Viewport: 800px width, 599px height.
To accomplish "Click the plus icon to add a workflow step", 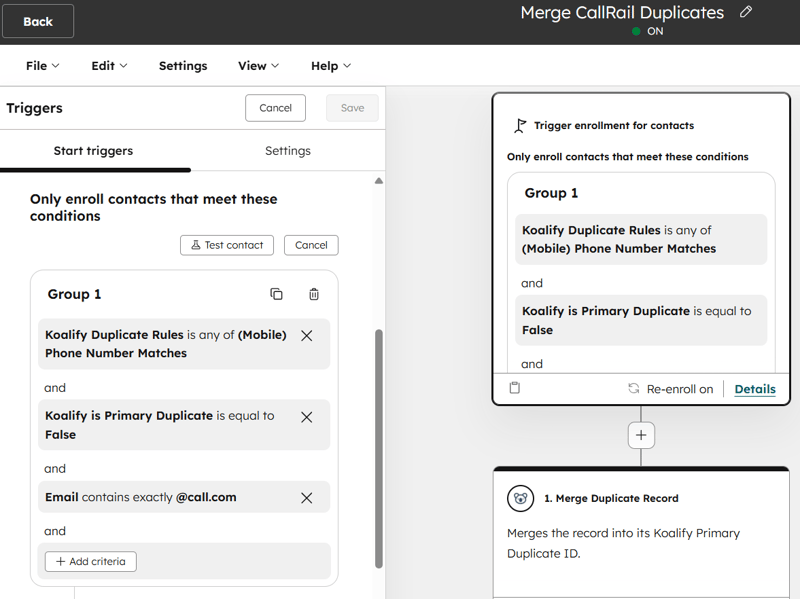I will click(x=641, y=434).
